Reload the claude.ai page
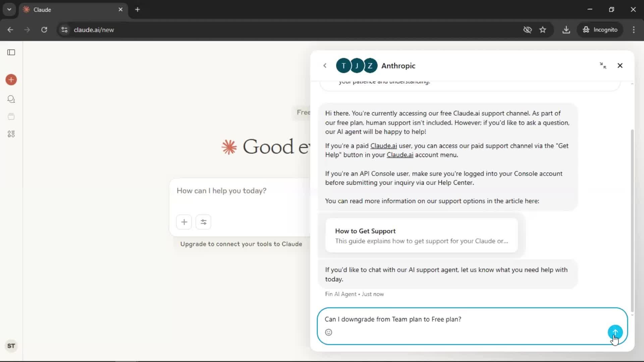This screenshot has height=362, width=644. (x=44, y=30)
